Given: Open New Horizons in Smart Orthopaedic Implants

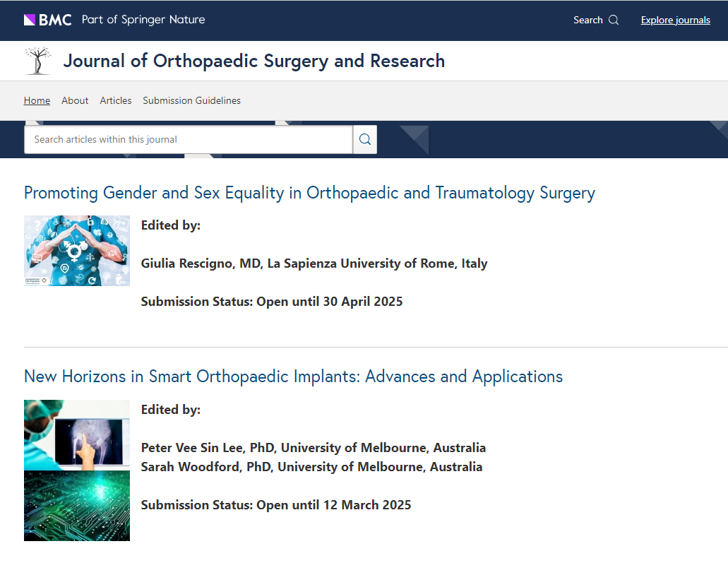Looking at the screenshot, I should (293, 377).
